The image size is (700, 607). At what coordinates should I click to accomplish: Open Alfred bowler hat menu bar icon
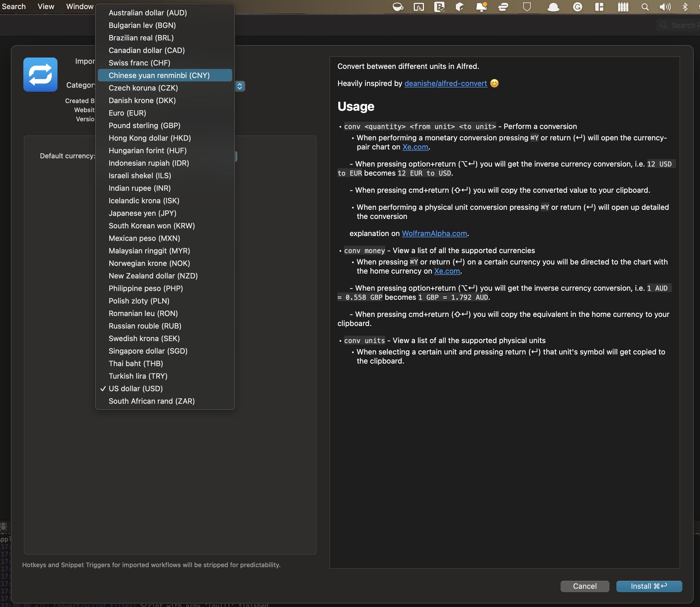point(553,7)
